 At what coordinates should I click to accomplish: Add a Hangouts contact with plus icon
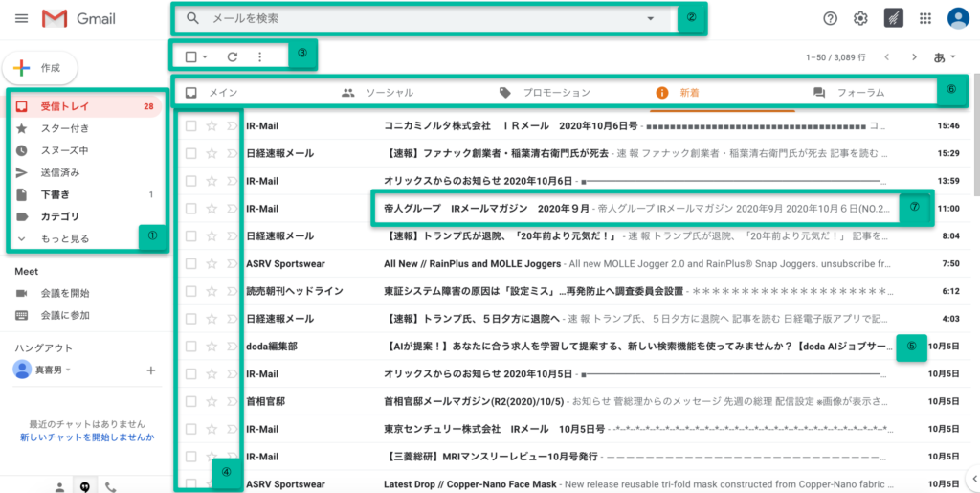(x=150, y=370)
